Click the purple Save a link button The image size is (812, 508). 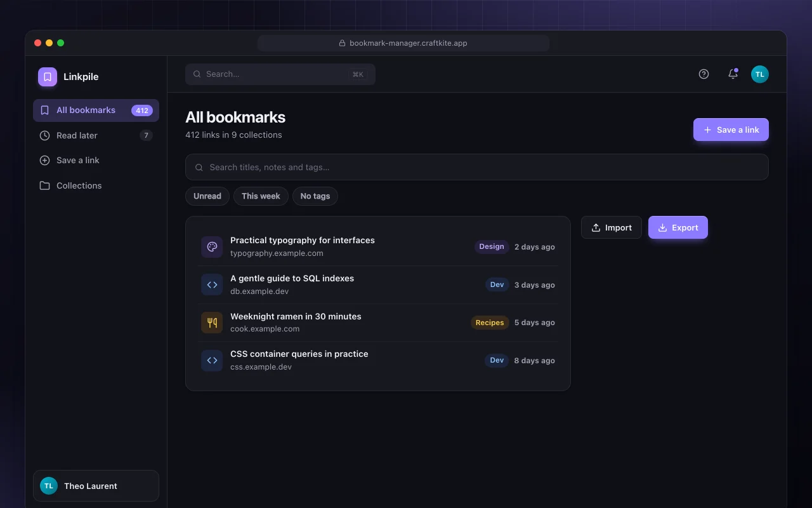(x=731, y=130)
